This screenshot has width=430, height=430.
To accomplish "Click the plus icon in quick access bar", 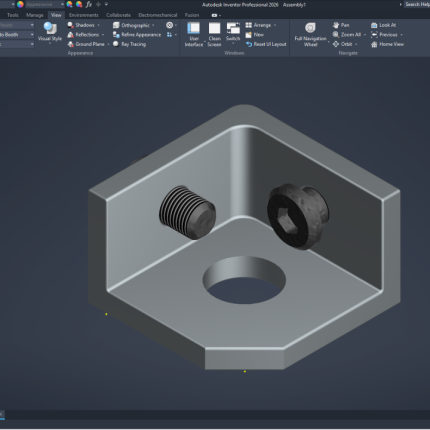I will click(98, 4).
